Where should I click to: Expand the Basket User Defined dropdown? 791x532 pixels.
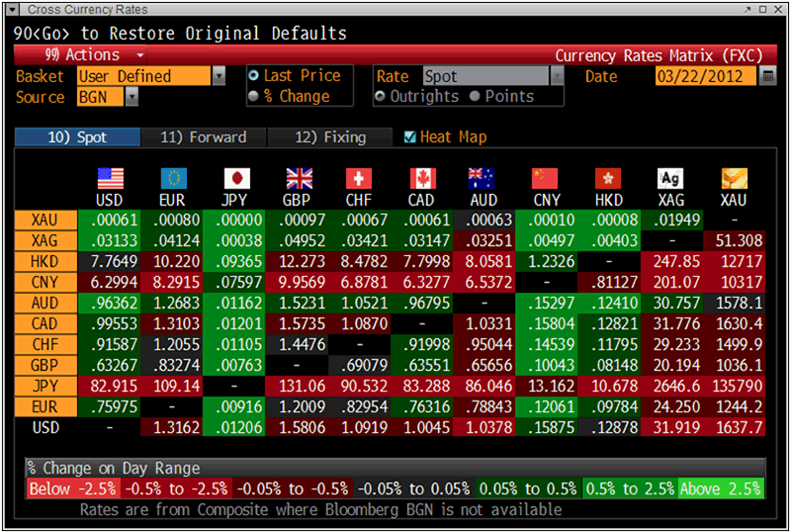point(219,76)
